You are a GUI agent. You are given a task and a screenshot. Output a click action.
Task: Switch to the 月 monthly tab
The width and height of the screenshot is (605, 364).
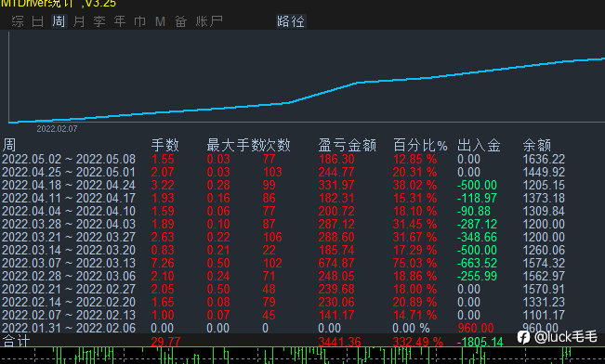[x=79, y=21]
